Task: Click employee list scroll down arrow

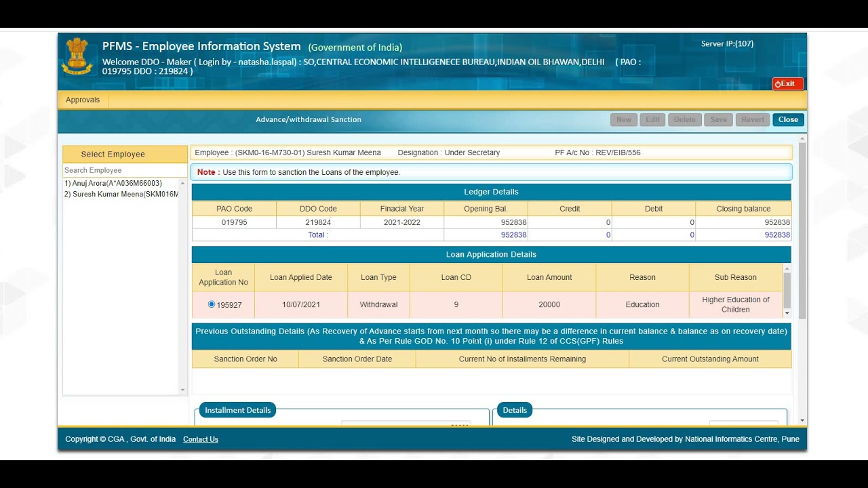Action: [182, 390]
